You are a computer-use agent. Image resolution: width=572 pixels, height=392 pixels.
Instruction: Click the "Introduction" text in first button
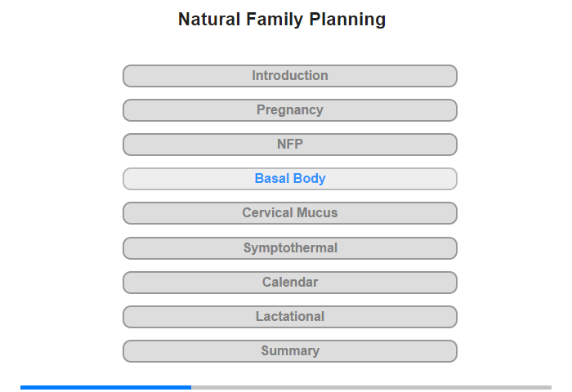[290, 75]
